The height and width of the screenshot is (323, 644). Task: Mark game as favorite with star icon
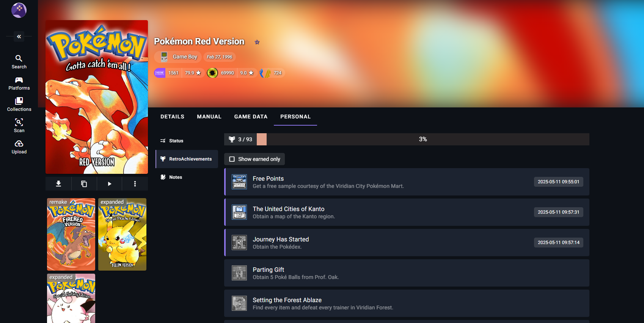point(257,42)
